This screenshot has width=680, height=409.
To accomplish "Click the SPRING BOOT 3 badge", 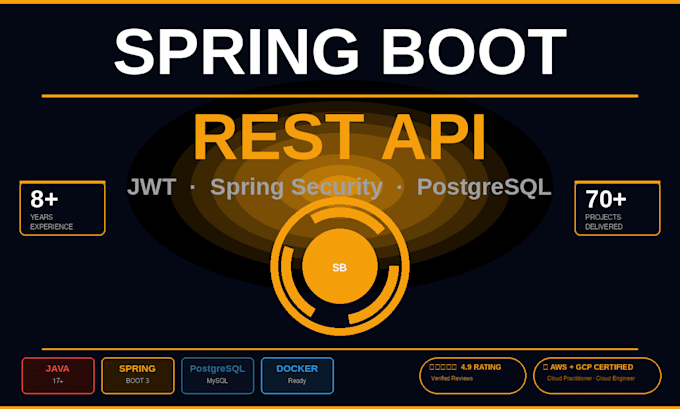I will (x=138, y=376).
